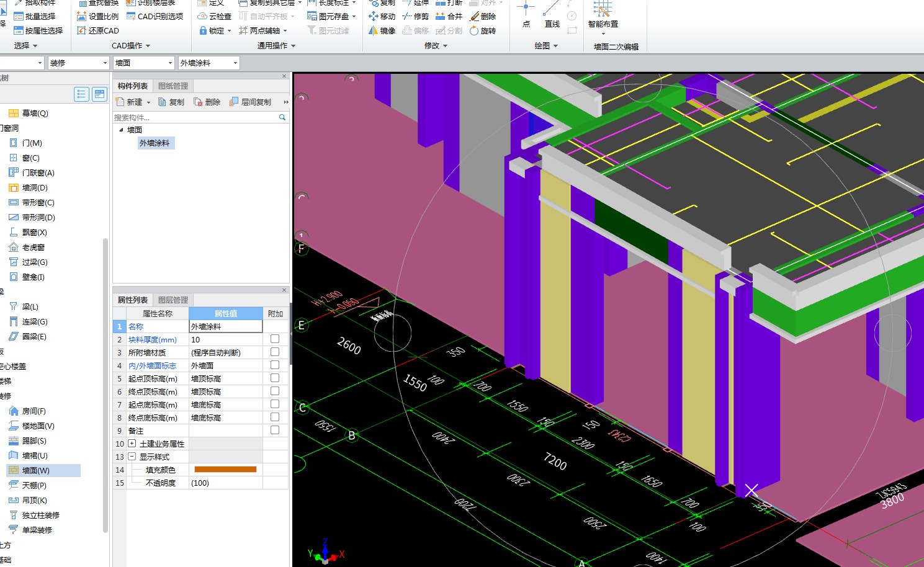Select the 镜像 mirror tool
924x567 pixels.
(382, 30)
